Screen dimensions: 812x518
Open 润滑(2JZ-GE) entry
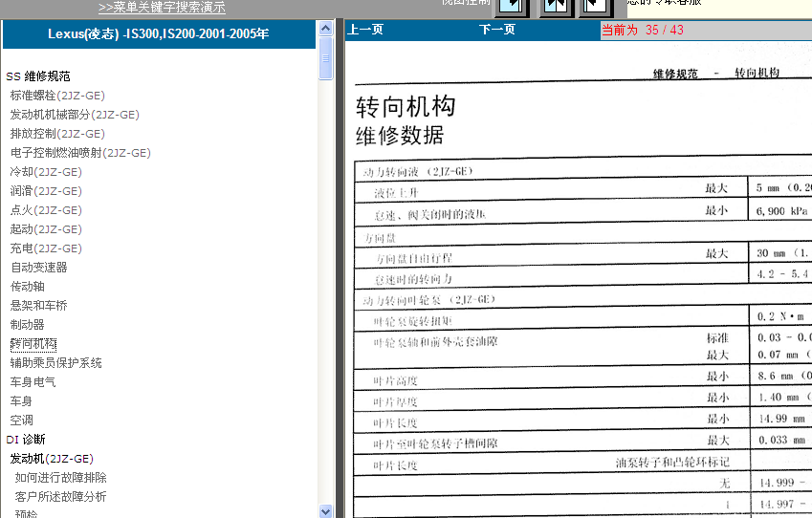click(x=46, y=191)
